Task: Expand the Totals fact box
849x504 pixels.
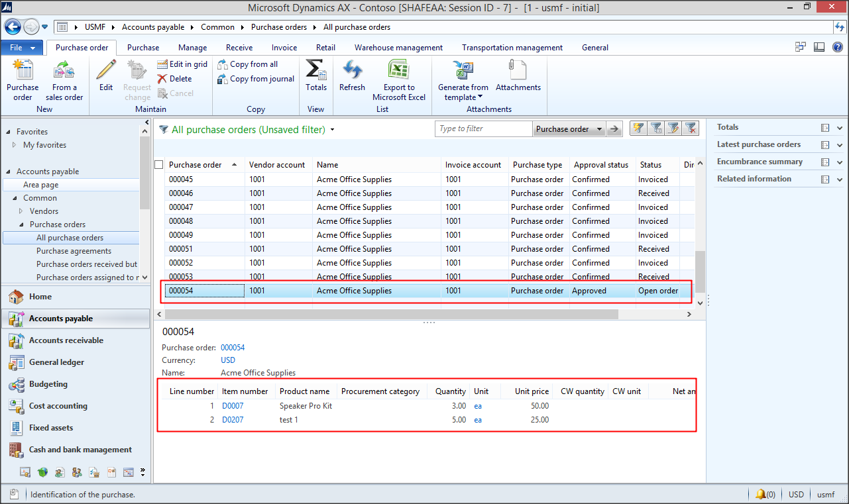Action: tap(840, 128)
